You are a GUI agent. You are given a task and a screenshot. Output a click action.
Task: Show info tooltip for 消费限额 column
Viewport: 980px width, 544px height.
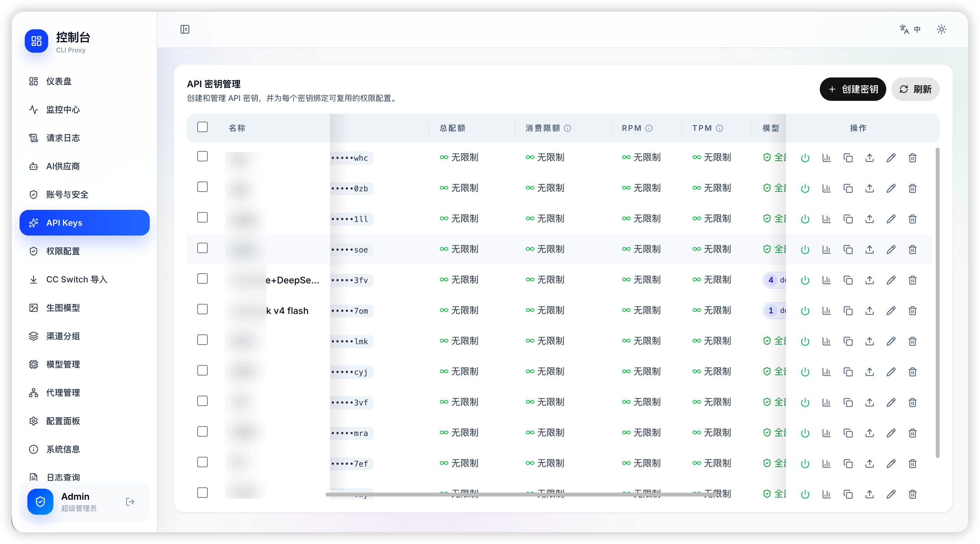[x=567, y=128]
